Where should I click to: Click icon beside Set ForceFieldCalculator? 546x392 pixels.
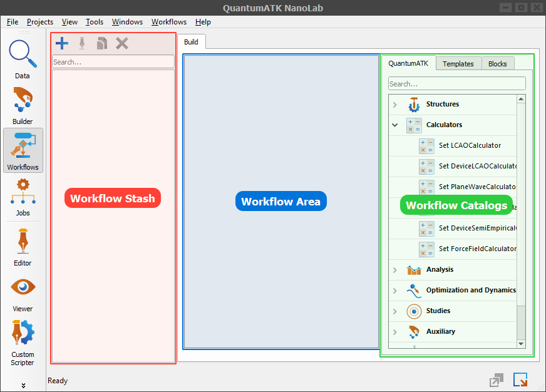click(x=426, y=249)
